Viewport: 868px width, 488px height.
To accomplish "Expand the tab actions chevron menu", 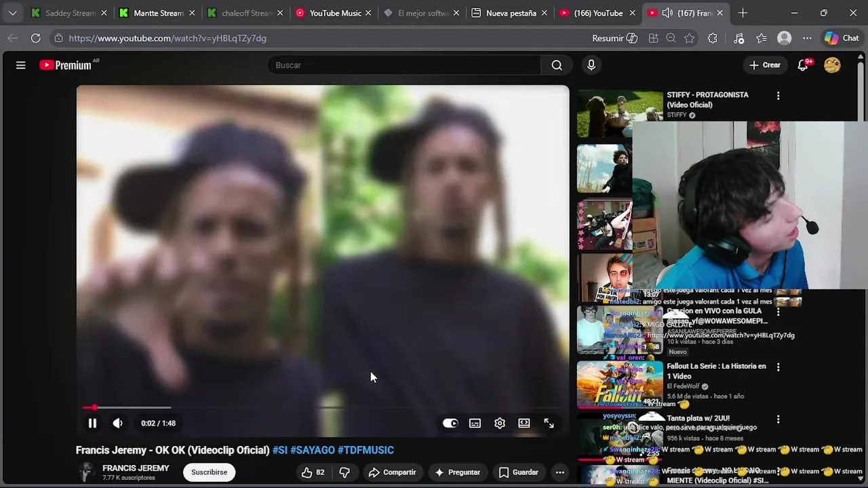I will pos(12,13).
